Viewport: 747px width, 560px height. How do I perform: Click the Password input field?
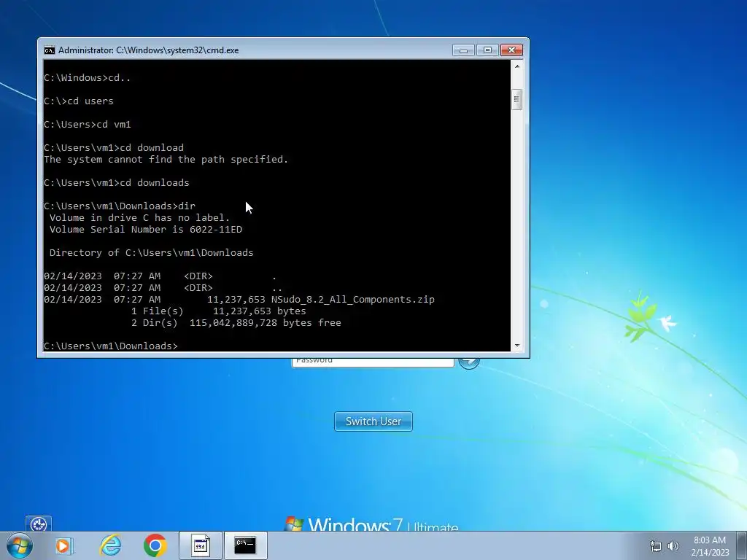coord(373,362)
